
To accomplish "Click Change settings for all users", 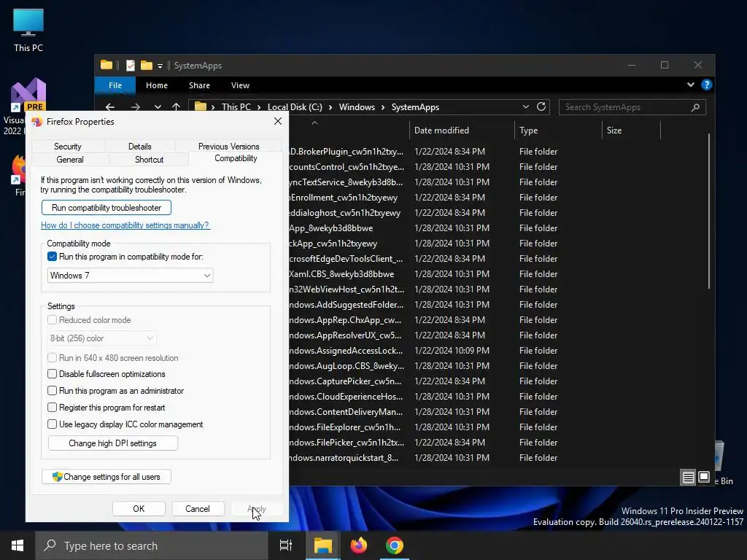I will (x=107, y=477).
